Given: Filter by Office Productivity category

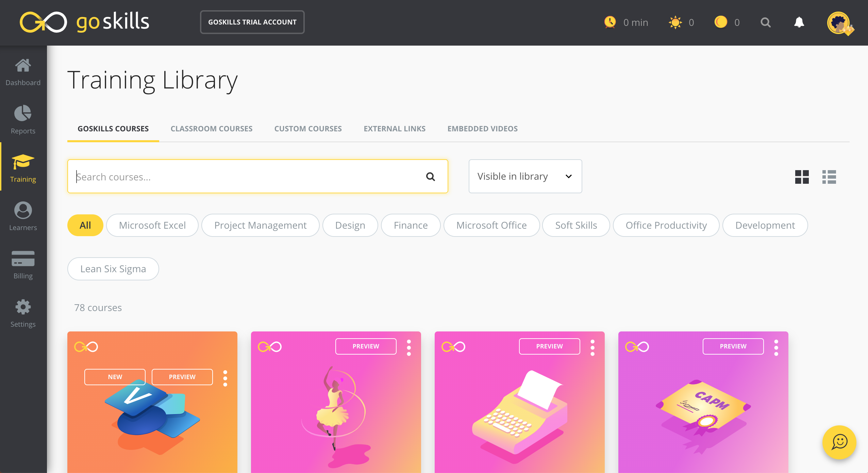Looking at the screenshot, I should point(666,225).
